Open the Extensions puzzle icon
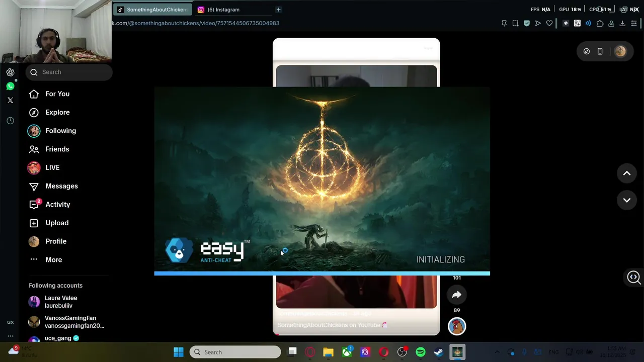Image resolution: width=644 pixels, height=362 pixels. tap(600, 23)
